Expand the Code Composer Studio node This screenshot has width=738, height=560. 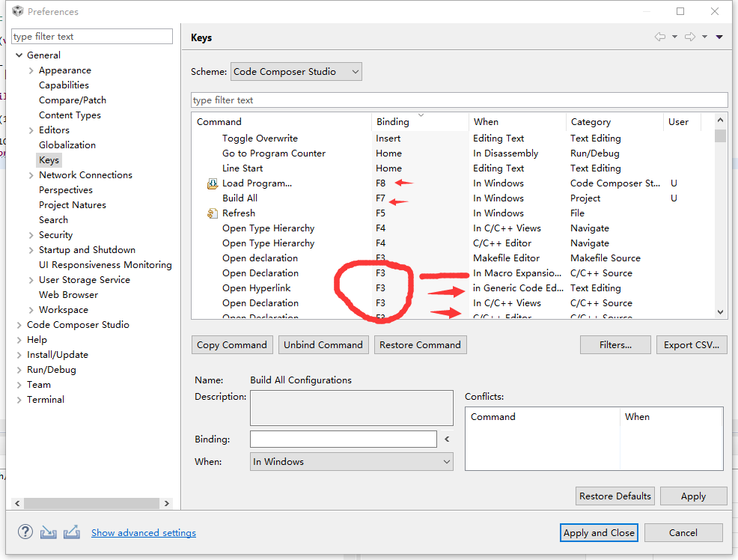point(19,325)
